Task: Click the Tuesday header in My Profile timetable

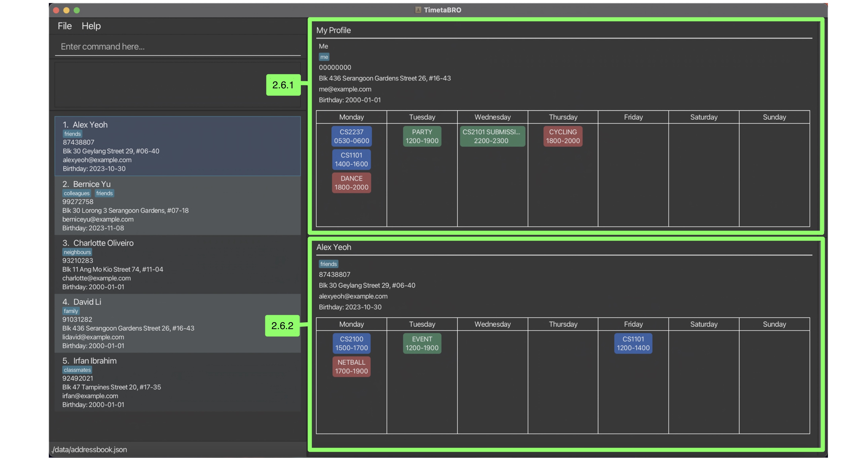Action: tap(422, 117)
